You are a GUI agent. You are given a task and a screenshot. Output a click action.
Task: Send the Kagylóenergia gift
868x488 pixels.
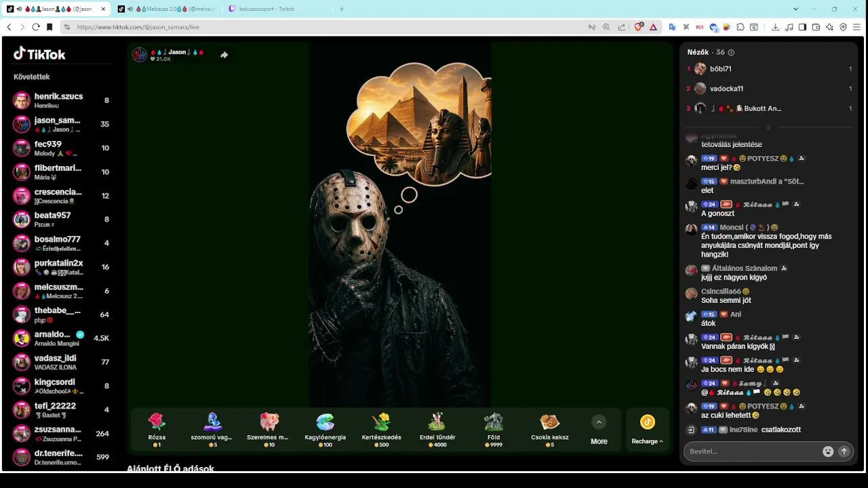coord(325,430)
